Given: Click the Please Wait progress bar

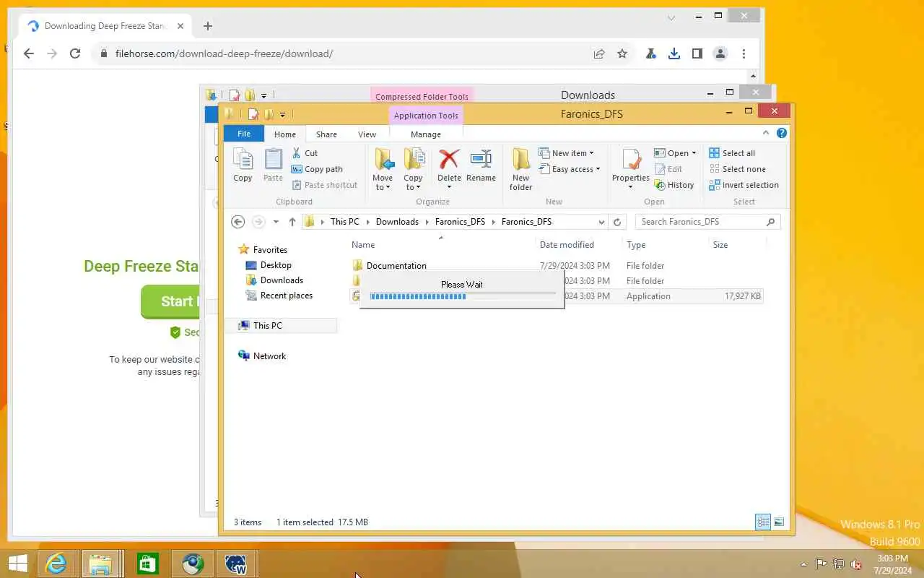Looking at the screenshot, I should (462, 296).
